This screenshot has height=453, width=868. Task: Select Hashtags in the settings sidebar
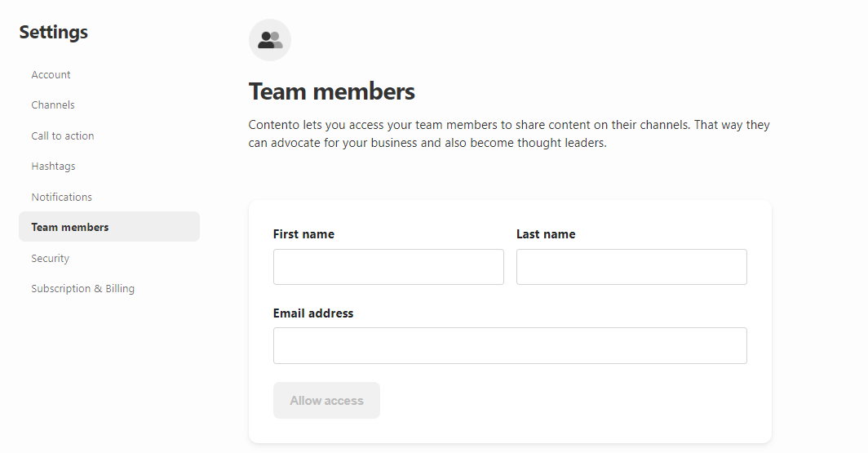(53, 167)
